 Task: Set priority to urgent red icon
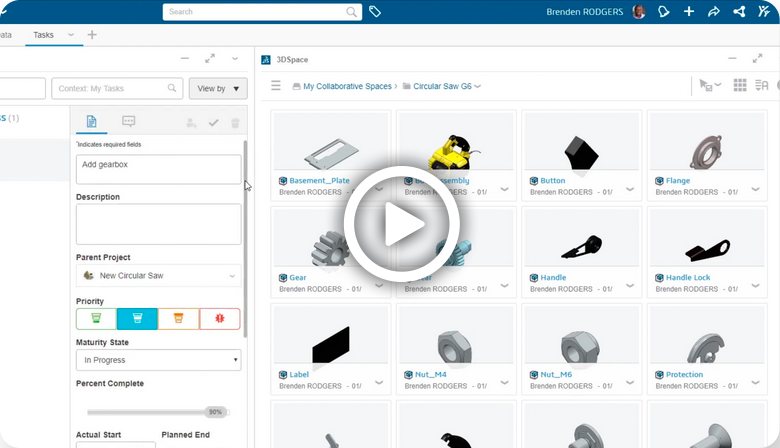[x=220, y=319]
